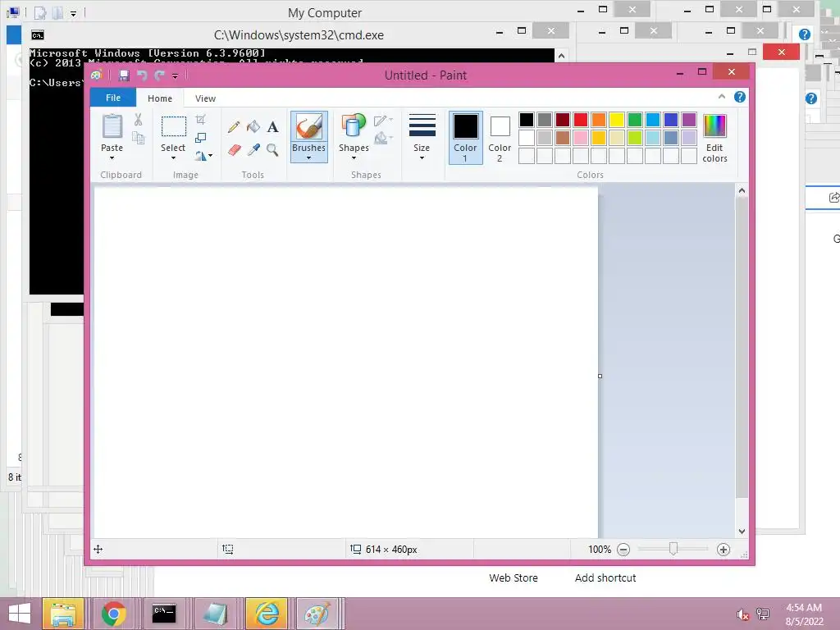Open the shape Outline dropdown
The width and height of the screenshot is (840, 630).
coord(383,121)
